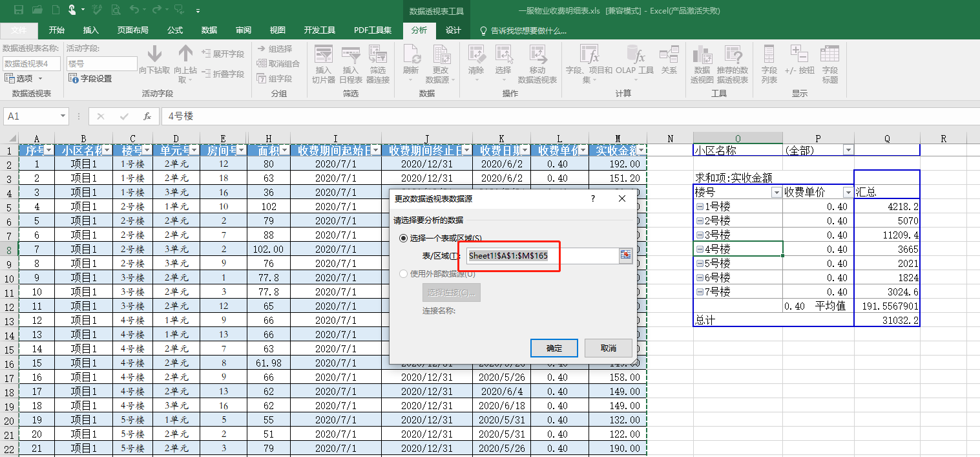
Task: Click the spelling check icon in quick access toolbar
Action: click(97, 10)
